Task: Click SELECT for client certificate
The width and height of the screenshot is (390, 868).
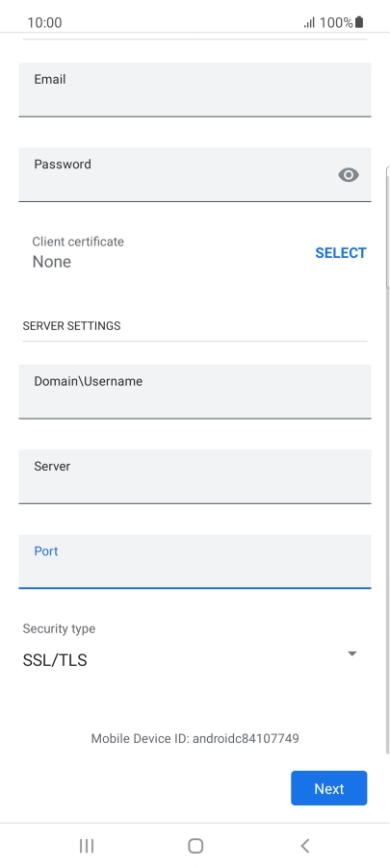Action: tap(341, 253)
